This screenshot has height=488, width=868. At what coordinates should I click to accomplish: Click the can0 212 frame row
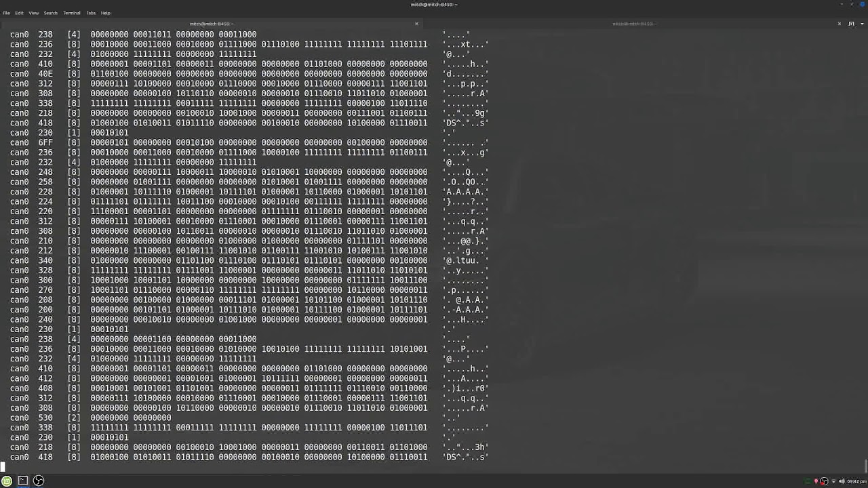point(249,251)
